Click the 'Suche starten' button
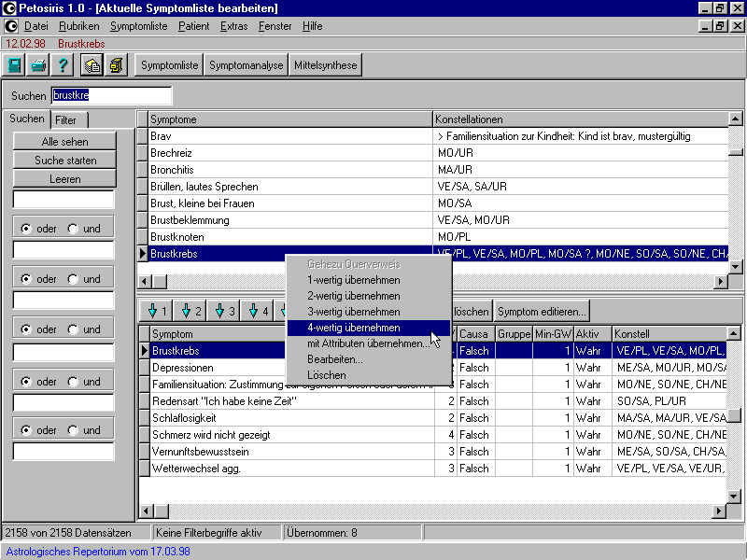 64,161
